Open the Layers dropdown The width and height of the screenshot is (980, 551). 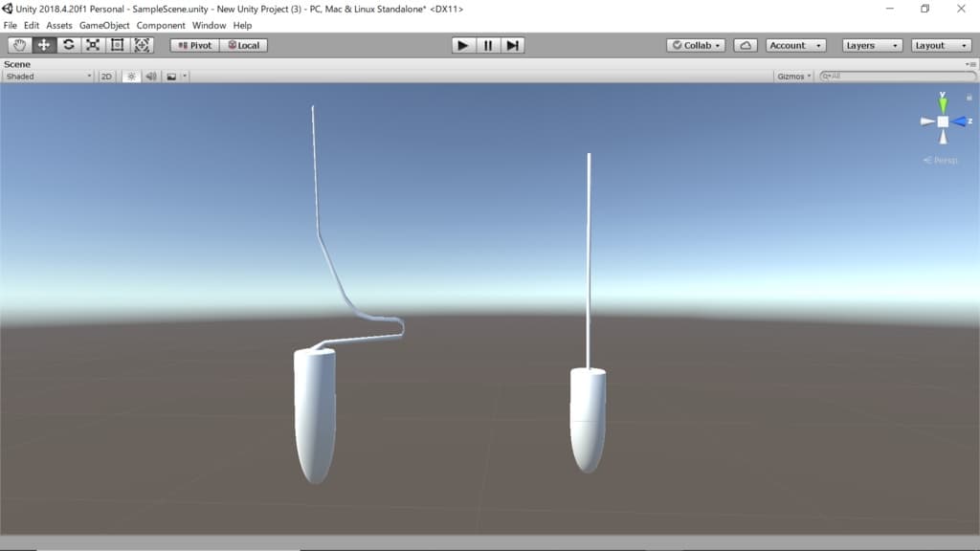pyautogui.click(x=872, y=46)
